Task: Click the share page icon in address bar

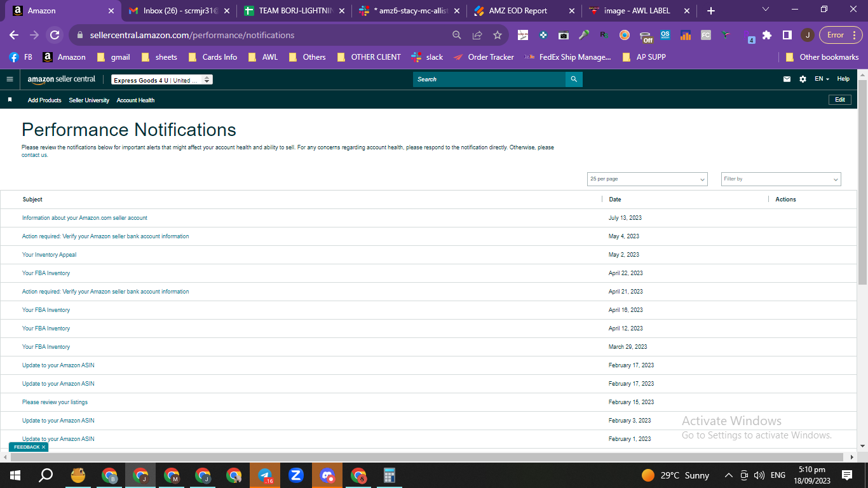Action: (477, 36)
